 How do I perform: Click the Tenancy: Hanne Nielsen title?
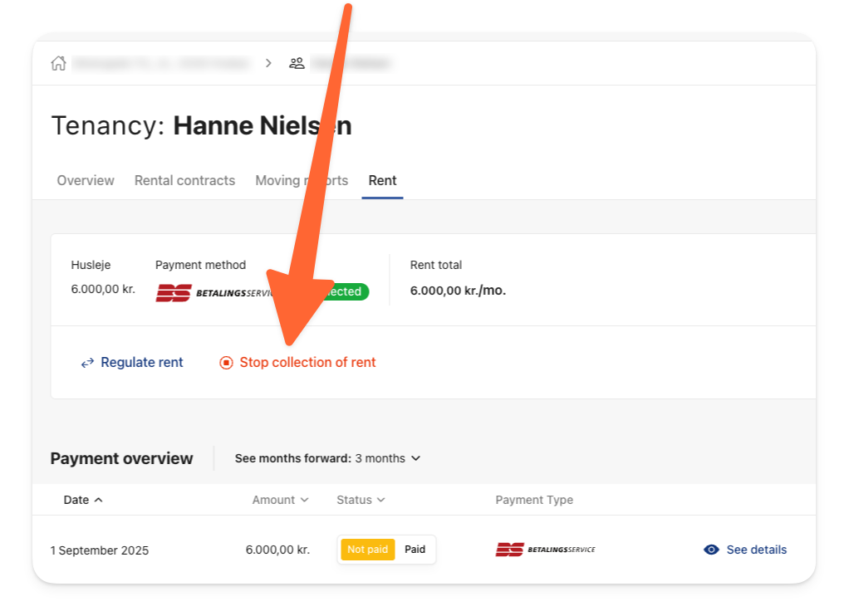tap(201, 125)
